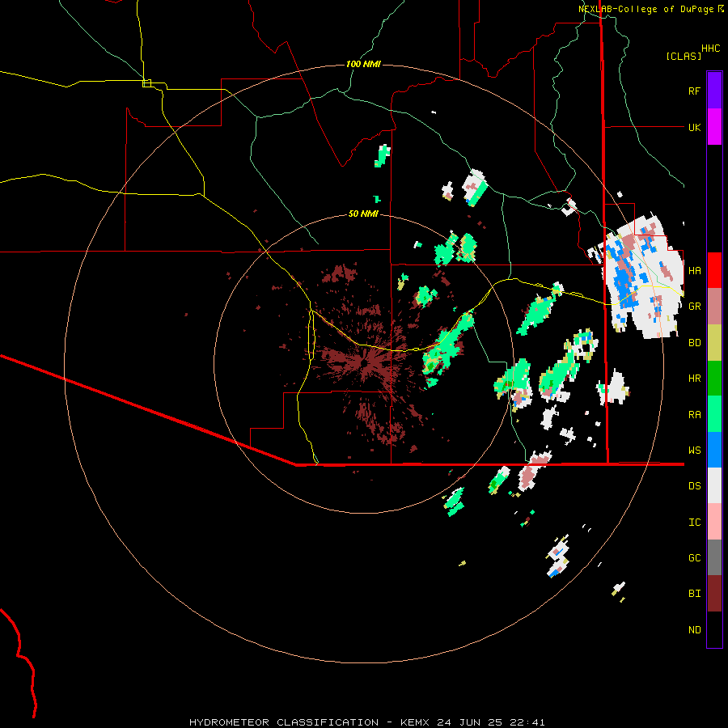Click the BD legend label
728x728 pixels.
click(694, 343)
